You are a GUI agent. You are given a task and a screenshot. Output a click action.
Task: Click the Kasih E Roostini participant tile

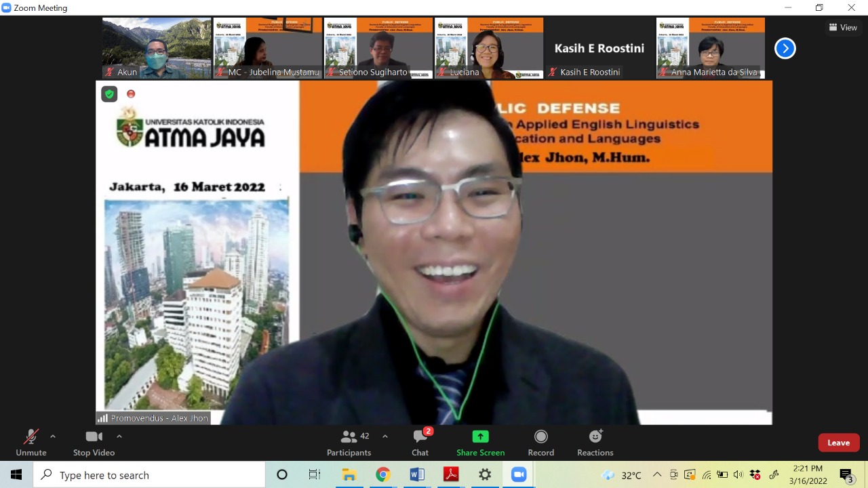coord(599,48)
